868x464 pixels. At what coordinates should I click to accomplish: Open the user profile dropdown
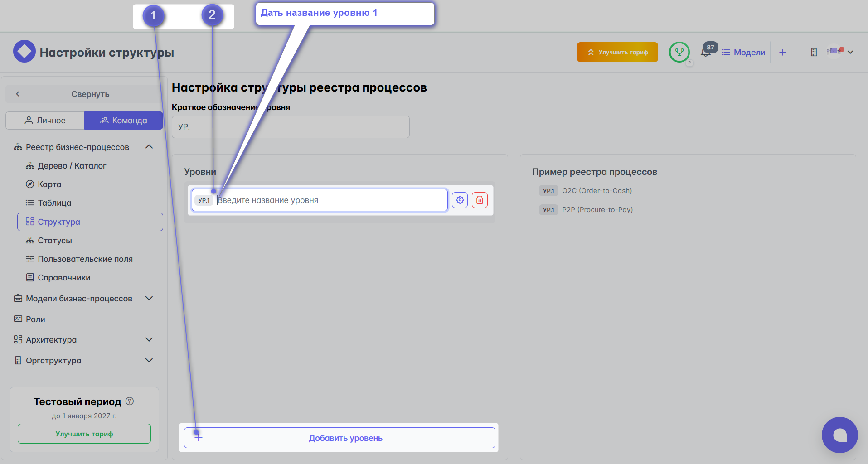point(840,52)
